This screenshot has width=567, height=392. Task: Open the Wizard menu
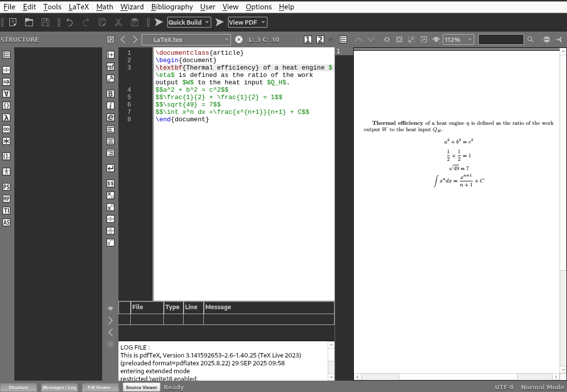click(x=132, y=7)
